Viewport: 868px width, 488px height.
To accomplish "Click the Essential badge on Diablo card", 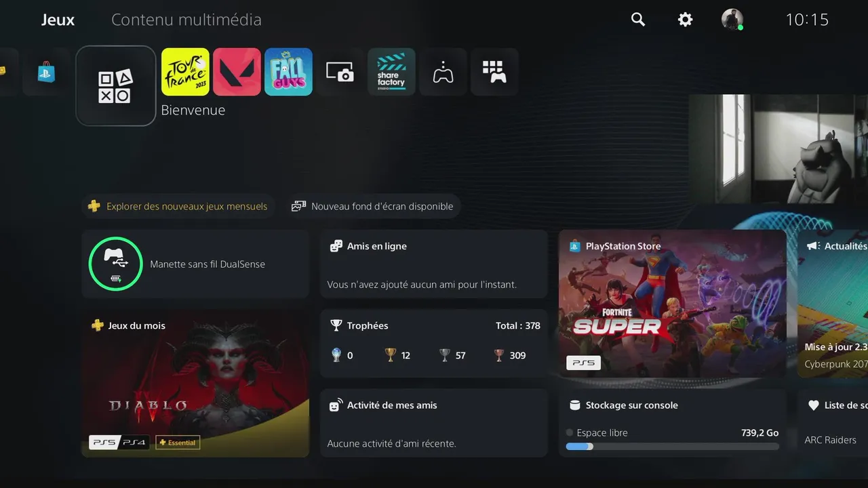I will pos(178,443).
